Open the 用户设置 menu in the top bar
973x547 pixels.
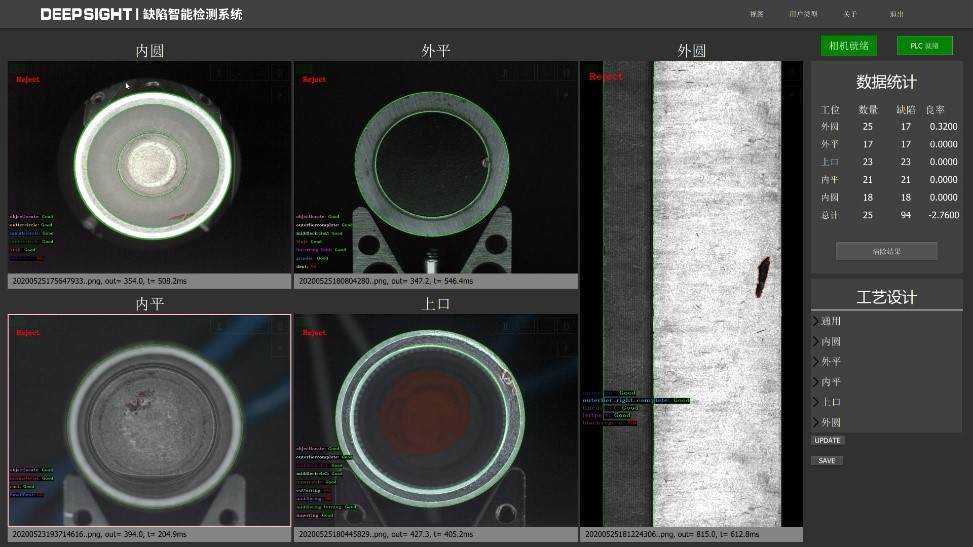pyautogui.click(x=803, y=14)
